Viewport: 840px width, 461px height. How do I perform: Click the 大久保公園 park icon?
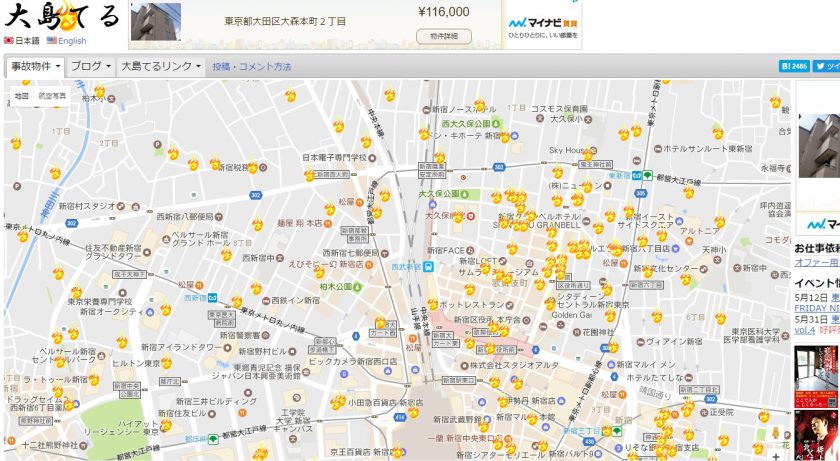coord(463,193)
